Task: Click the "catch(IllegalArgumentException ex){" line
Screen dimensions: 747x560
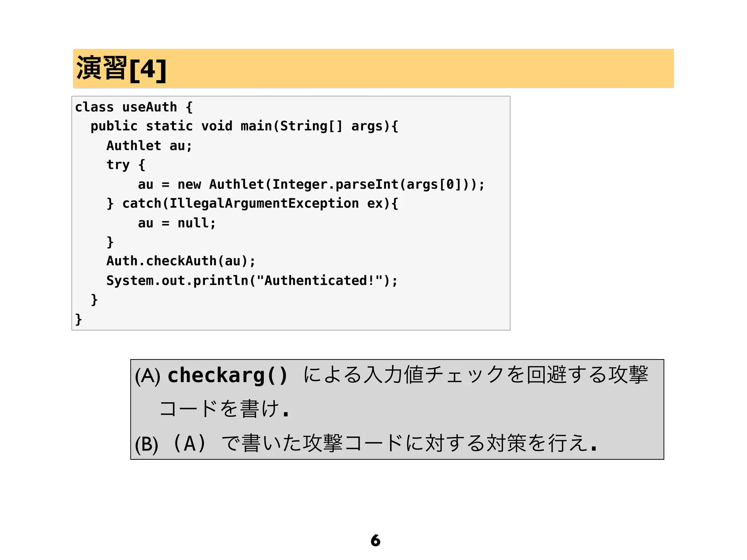Action: pos(252,203)
